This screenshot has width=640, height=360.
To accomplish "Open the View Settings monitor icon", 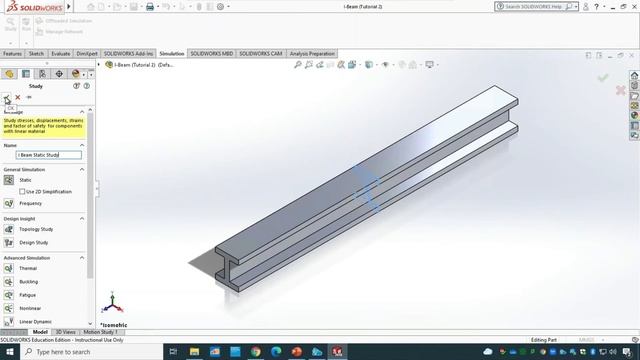I will click(429, 64).
